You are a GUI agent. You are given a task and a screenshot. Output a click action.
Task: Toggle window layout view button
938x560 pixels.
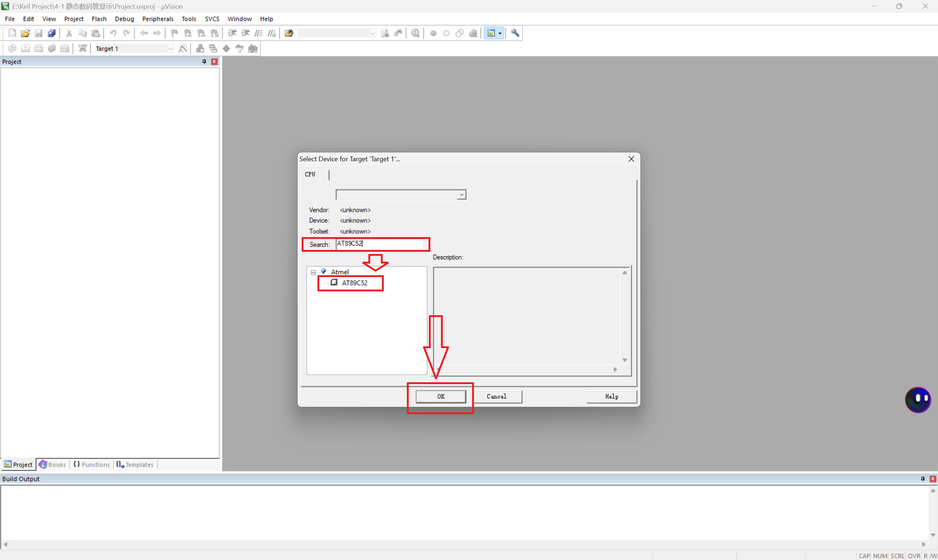[491, 33]
